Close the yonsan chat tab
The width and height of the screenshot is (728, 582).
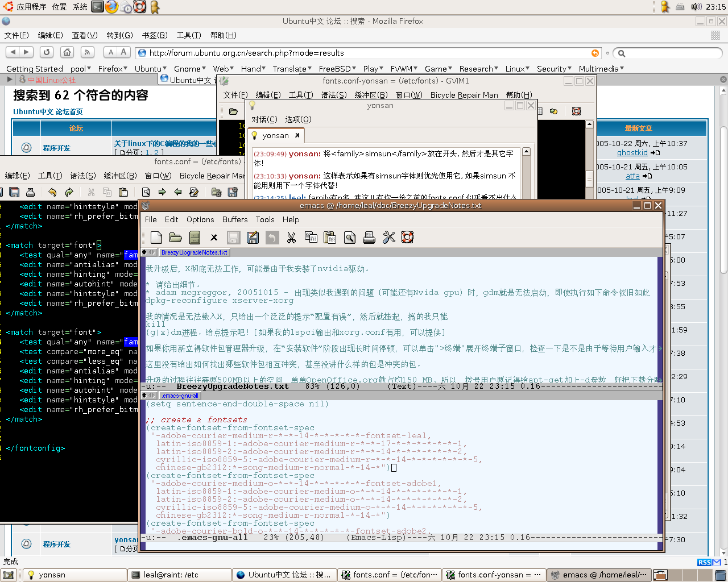click(297, 135)
